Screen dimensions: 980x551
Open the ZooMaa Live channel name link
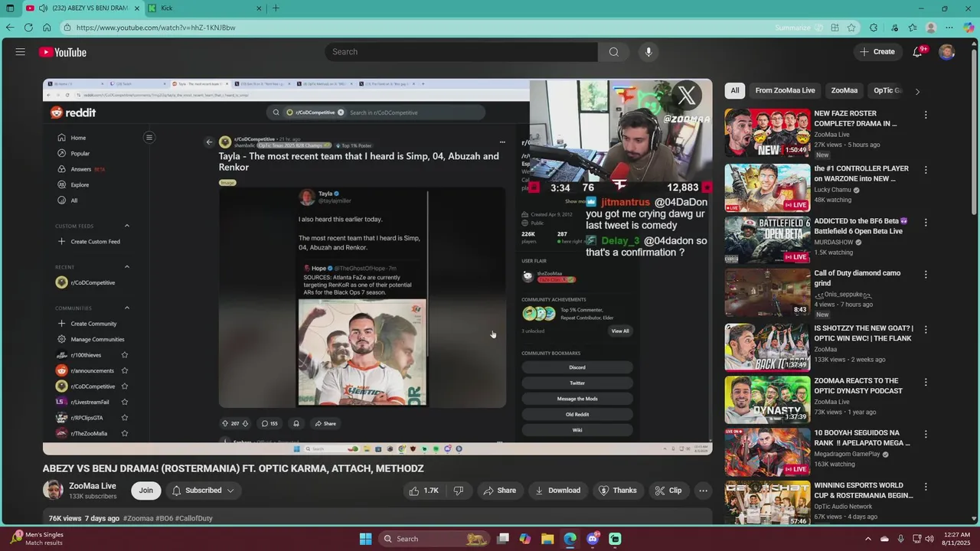(x=93, y=486)
